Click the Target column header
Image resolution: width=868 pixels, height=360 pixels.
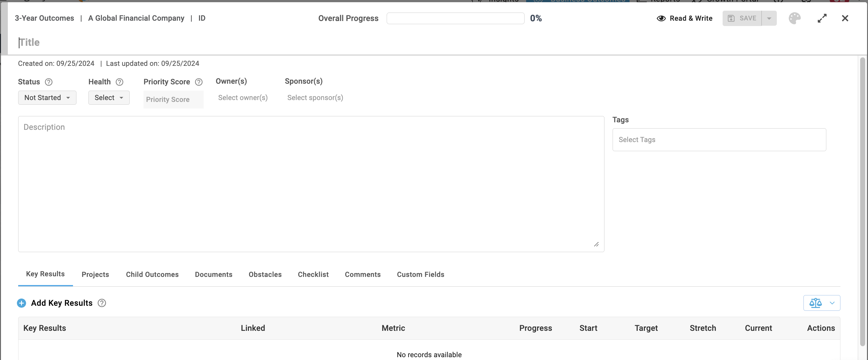pyautogui.click(x=646, y=328)
